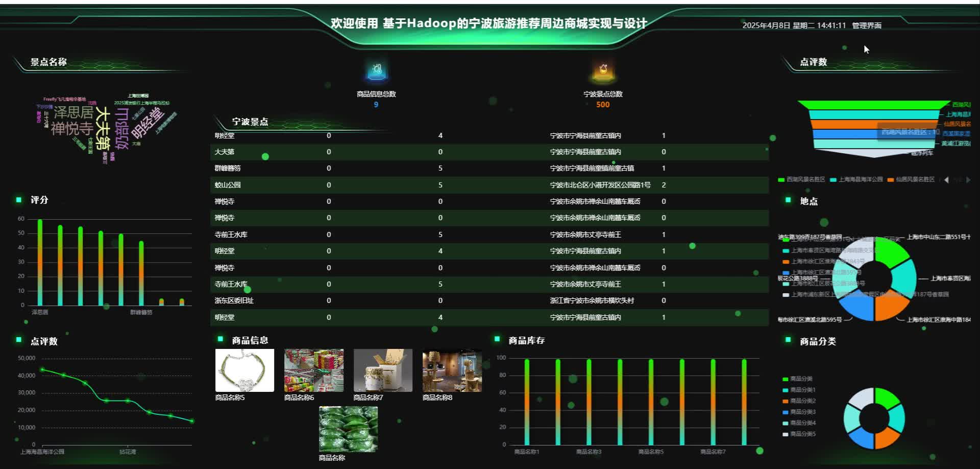Click the blue 商品信息总数 icon
The image size is (980, 469).
376,72
